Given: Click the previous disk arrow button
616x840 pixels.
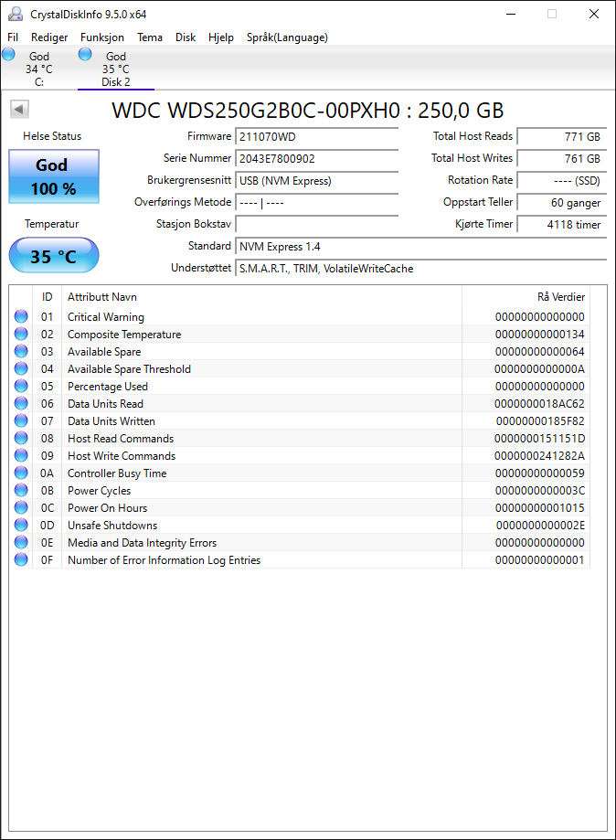Looking at the screenshot, I should point(19,110).
